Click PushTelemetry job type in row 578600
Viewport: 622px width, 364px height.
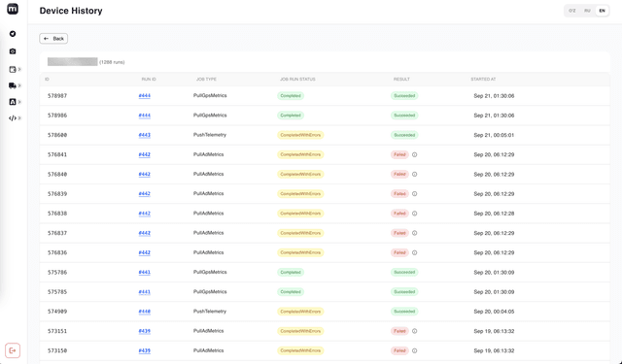pos(210,135)
